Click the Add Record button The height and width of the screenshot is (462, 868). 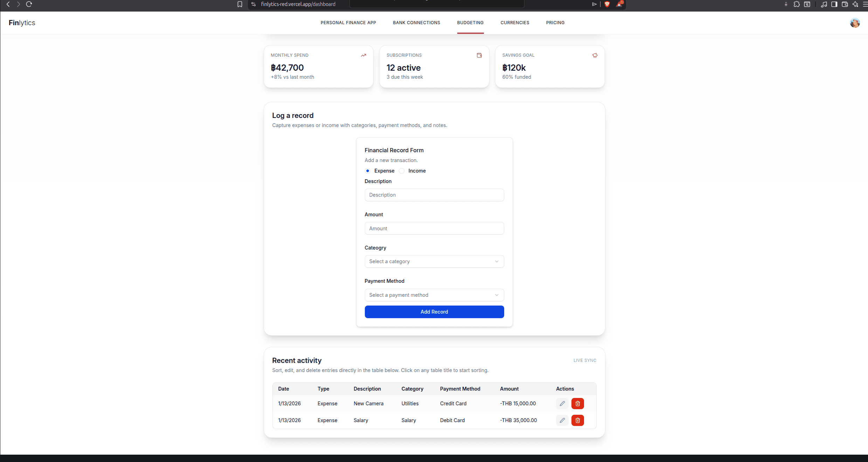(434, 312)
